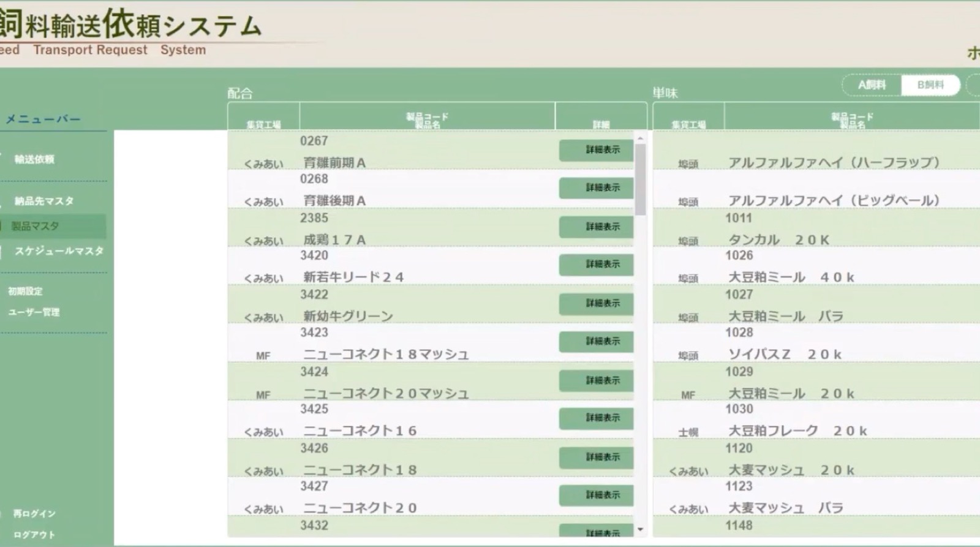Select row 新幼牛グリーン
980x547 pixels.
pyautogui.click(x=431, y=304)
